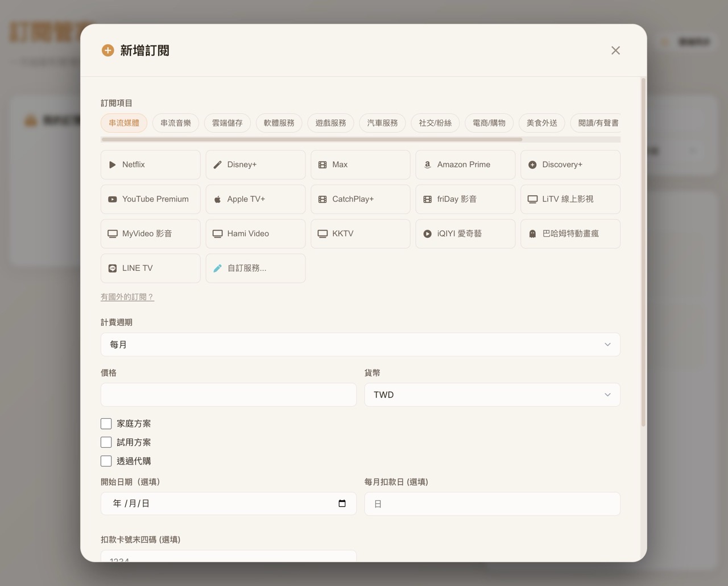Expand the chevron on the 每月 selector

[x=607, y=344]
